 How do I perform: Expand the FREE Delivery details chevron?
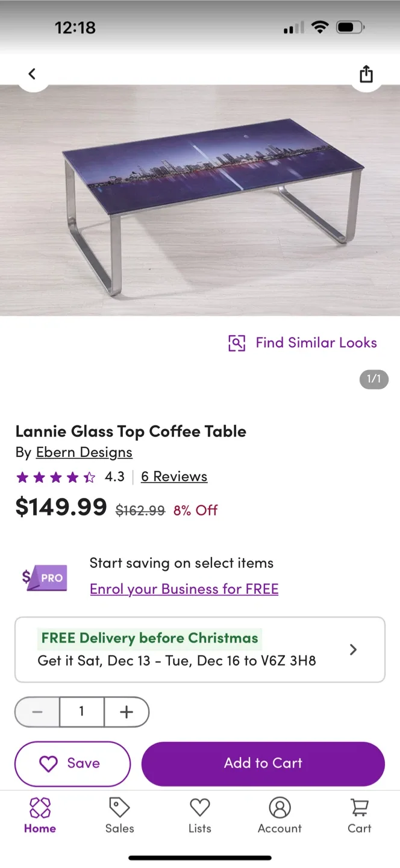353,649
